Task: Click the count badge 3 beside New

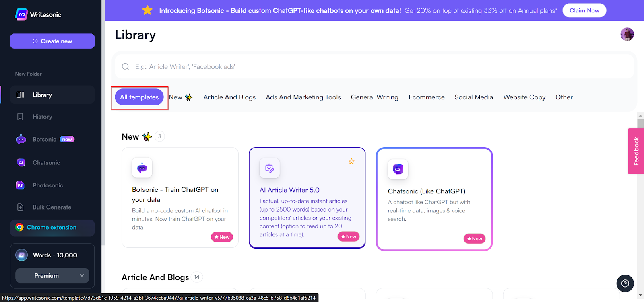Action: click(x=160, y=136)
